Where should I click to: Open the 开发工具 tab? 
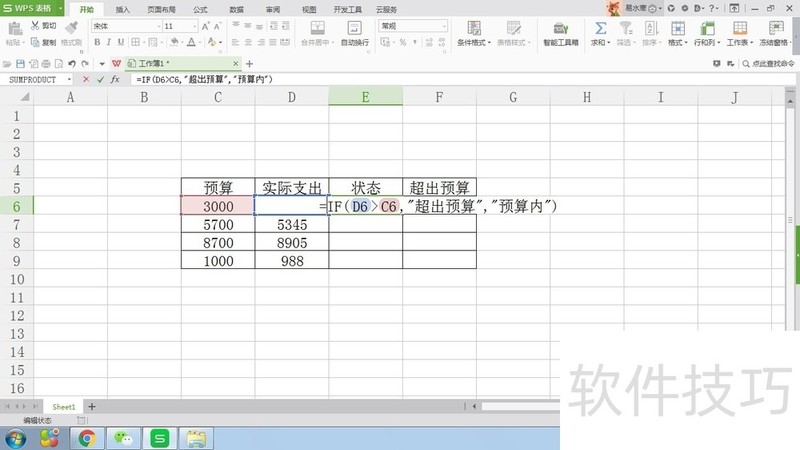pyautogui.click(x=348, y=10)
